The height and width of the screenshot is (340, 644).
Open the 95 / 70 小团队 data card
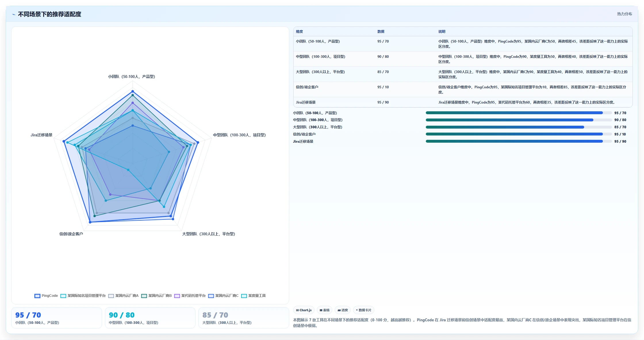tap(57, 318)
